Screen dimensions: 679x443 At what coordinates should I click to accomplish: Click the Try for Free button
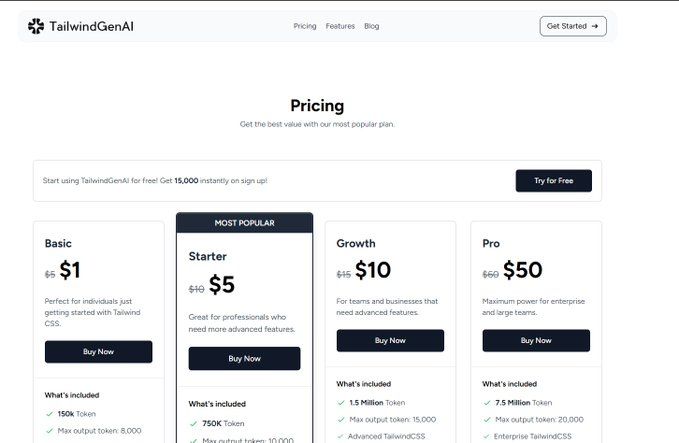pos(553,181)
